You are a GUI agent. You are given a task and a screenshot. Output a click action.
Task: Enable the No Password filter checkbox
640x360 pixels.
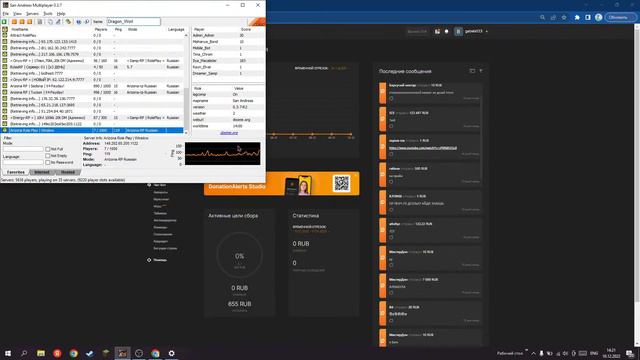48,162
